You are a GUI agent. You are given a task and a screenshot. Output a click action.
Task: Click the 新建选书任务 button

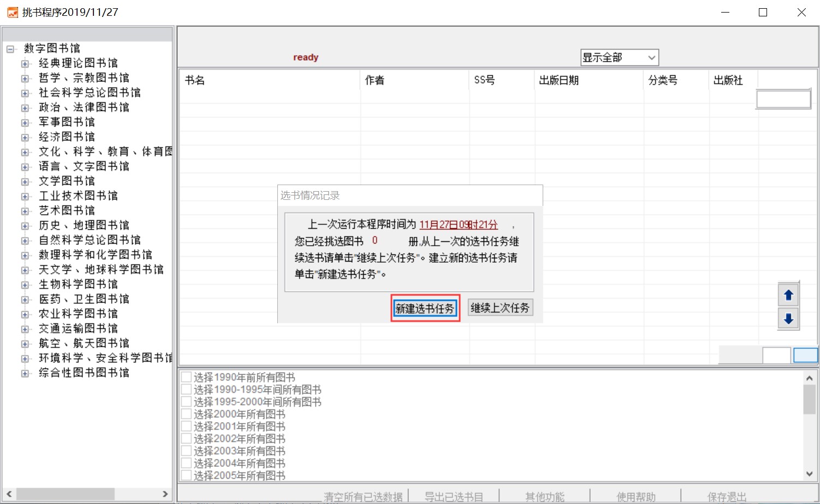[425, 309]
